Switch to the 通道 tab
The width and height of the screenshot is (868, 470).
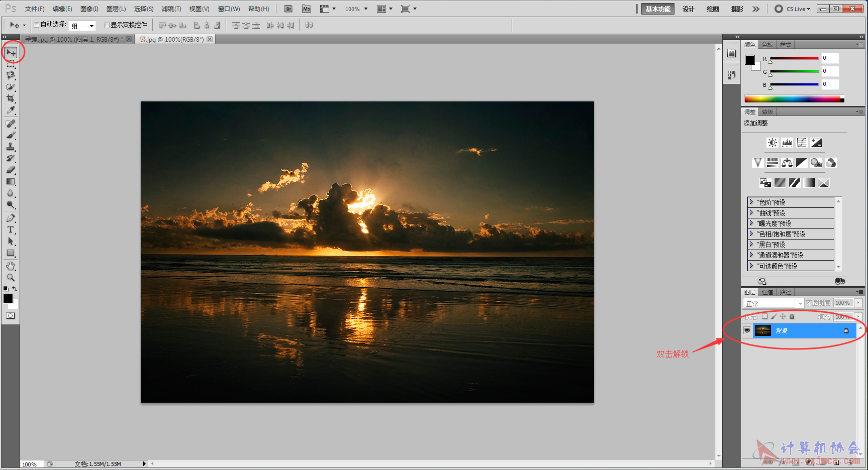pos(767,292)
